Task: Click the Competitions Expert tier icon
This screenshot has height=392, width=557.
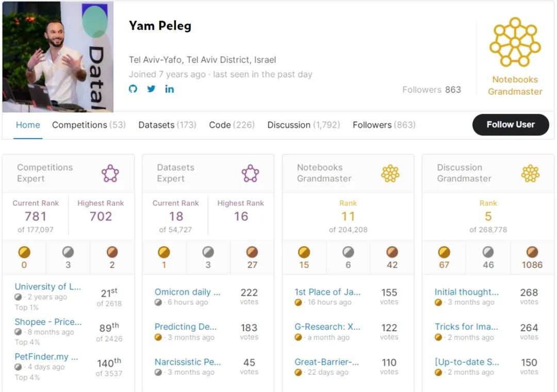Action: coord(110,173)
